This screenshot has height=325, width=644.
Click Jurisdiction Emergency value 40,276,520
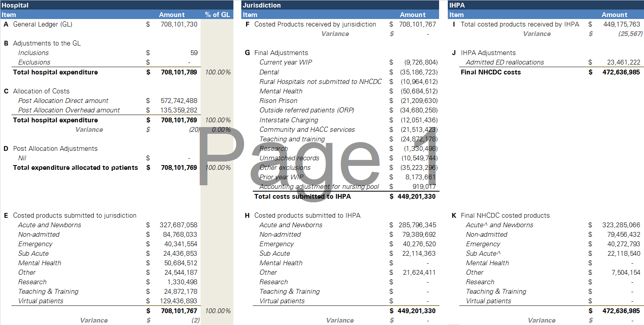[x=419, y=244]
